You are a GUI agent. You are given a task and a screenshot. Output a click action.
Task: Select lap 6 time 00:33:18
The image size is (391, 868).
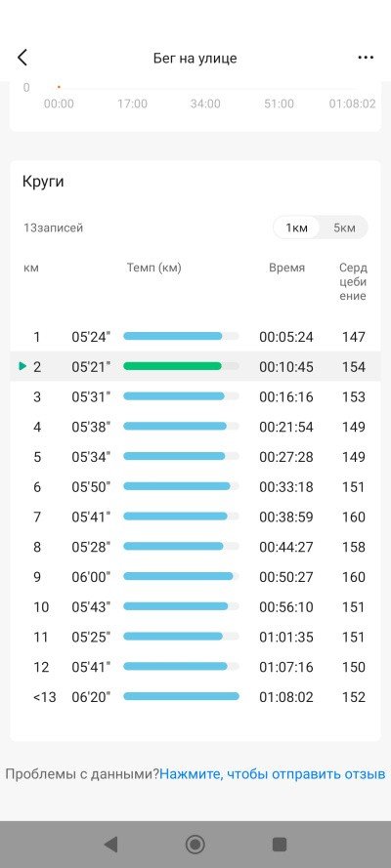click(285, 487)
